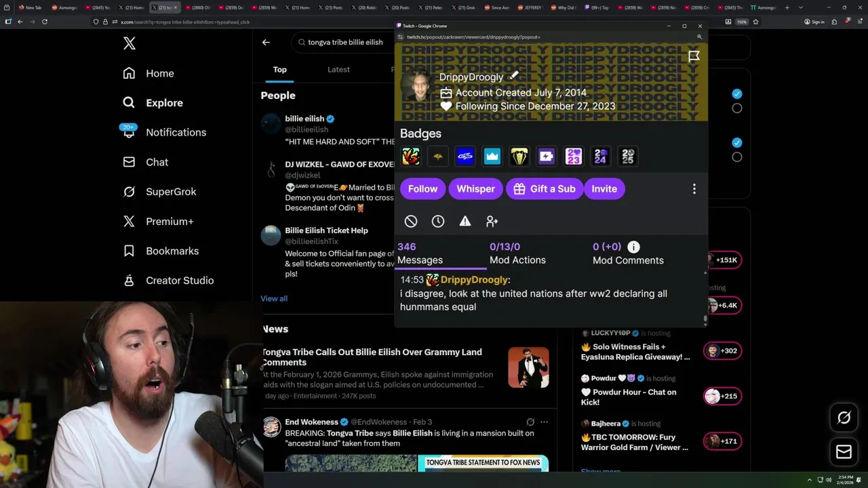The width and height of the screenshot is (868, 488).
Task: Open viewer card three-dot menu
Action: pos(694,189)
